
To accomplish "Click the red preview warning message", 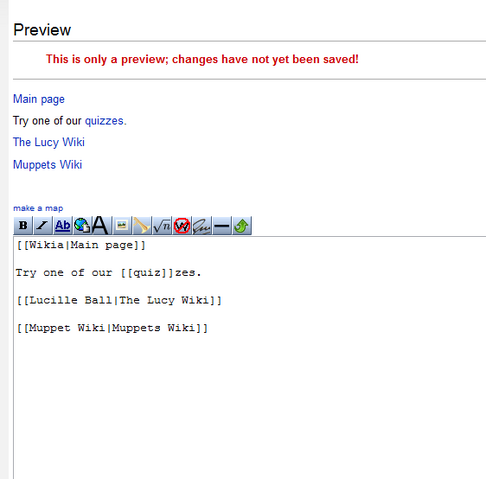I will coord(202,59).
